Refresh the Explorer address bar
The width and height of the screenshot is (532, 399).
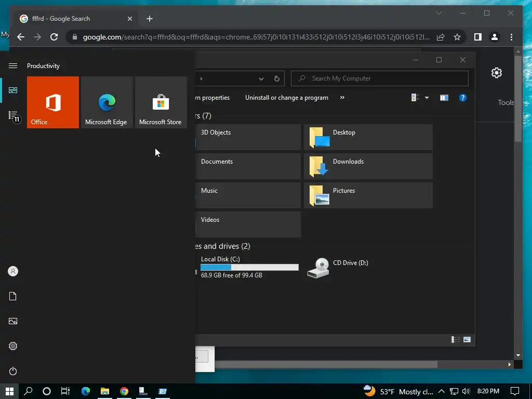(277, 79)
